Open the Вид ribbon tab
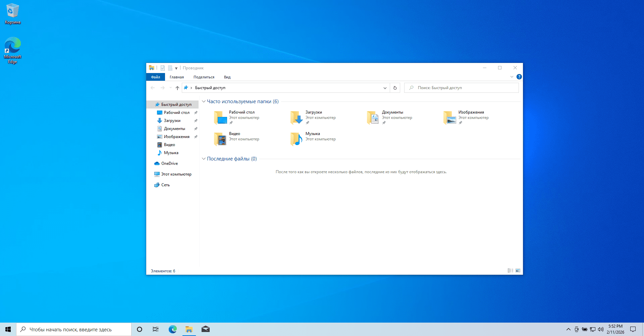 click(227, 77)
